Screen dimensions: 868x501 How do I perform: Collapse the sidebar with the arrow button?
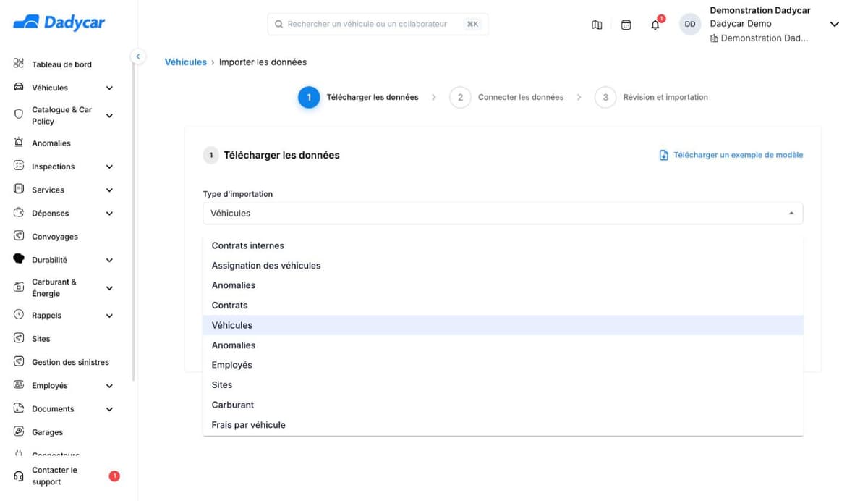click(x=137, y=56)
